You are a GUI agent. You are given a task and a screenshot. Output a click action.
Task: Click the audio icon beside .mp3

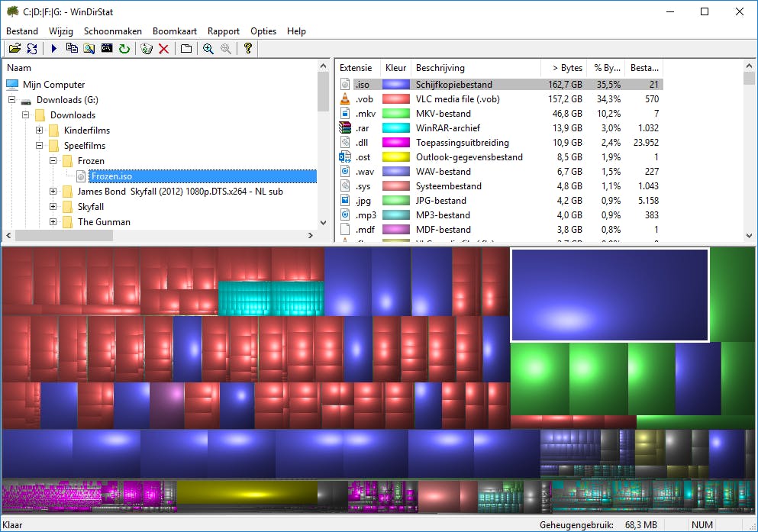click(345, 214)
